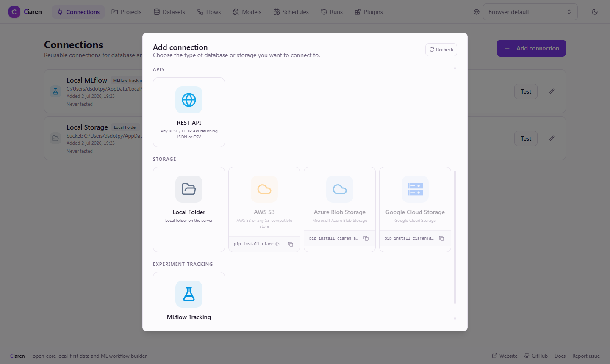Click the Local Folder tag badge
Viewport: 610px width, 364px height.
125,127
